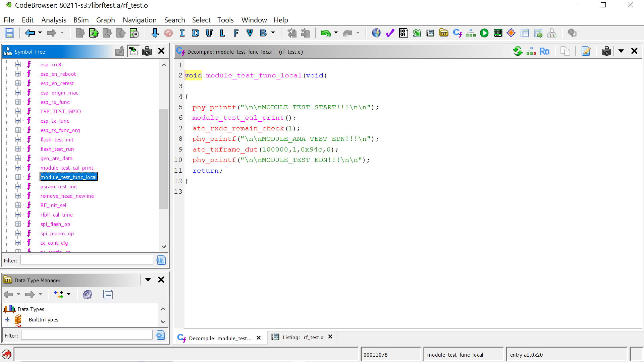Click the Re-decompile refresh icon

tap(518, 51)
